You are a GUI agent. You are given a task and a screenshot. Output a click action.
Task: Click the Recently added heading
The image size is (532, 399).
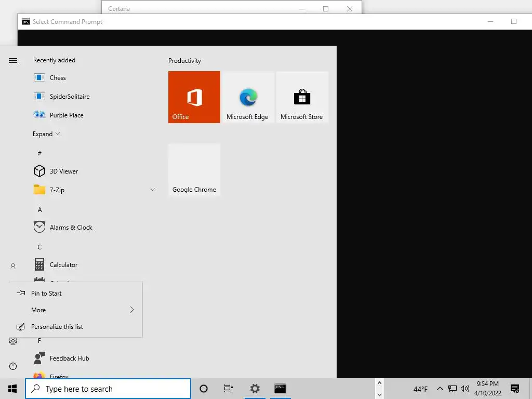(54, 60)
